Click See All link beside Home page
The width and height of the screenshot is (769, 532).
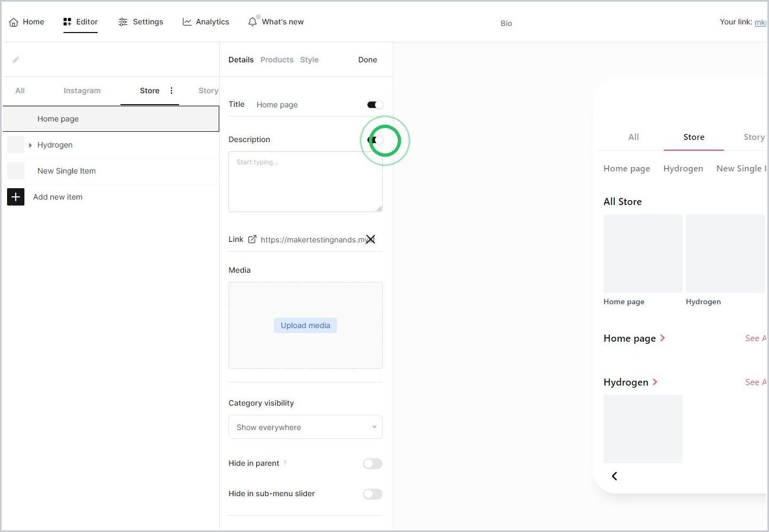tap(755, 338)
